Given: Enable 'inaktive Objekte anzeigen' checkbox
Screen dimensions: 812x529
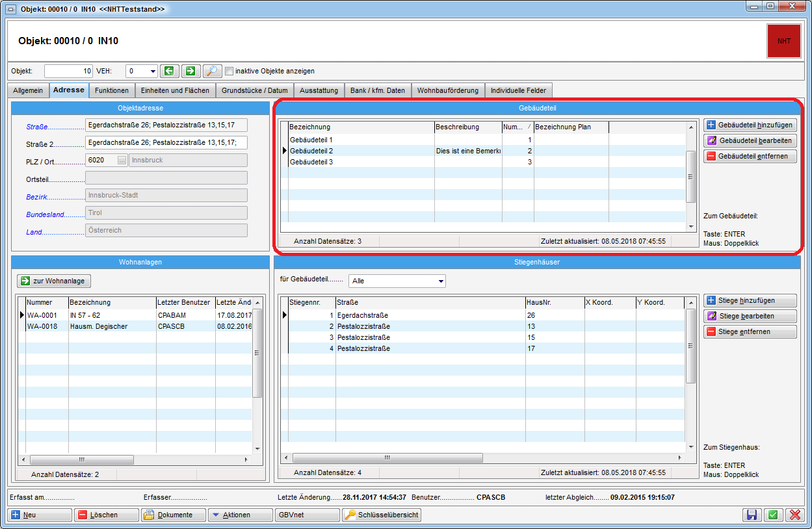Looking at the screenshot, I should coord(229,71).
